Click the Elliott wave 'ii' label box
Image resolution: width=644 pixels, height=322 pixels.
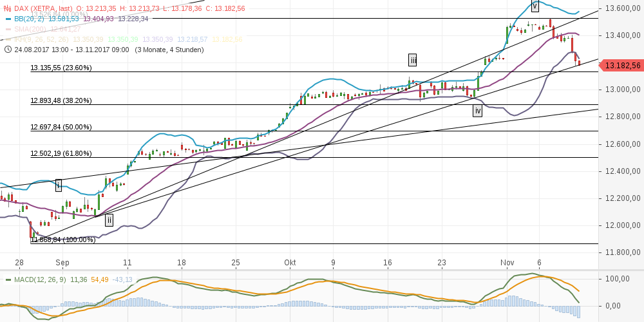pyautogui.click(x=109, y=220)
